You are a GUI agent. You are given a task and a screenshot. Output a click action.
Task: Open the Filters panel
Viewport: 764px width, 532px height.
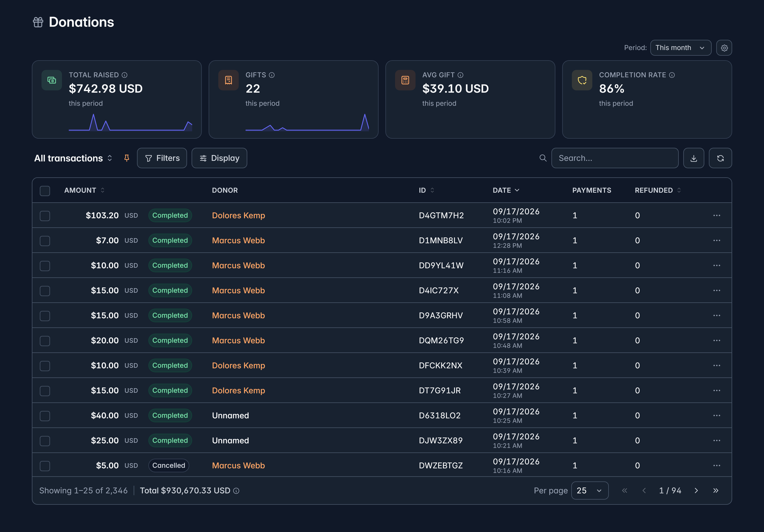tap(162, 158)
